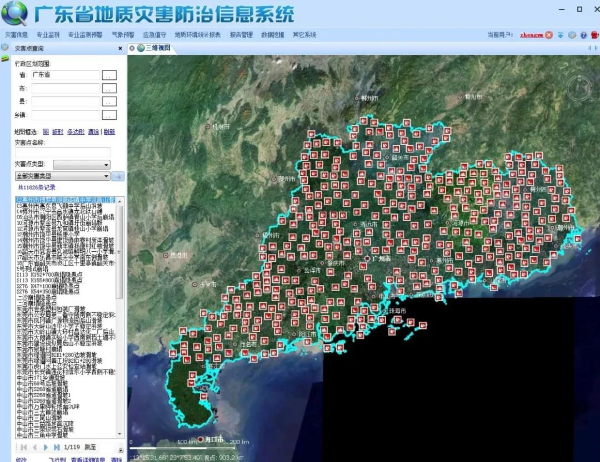Click the vertical scrollbar thumb of results list
Viewport: 600px width, 462px height.
tap(120, 252)
